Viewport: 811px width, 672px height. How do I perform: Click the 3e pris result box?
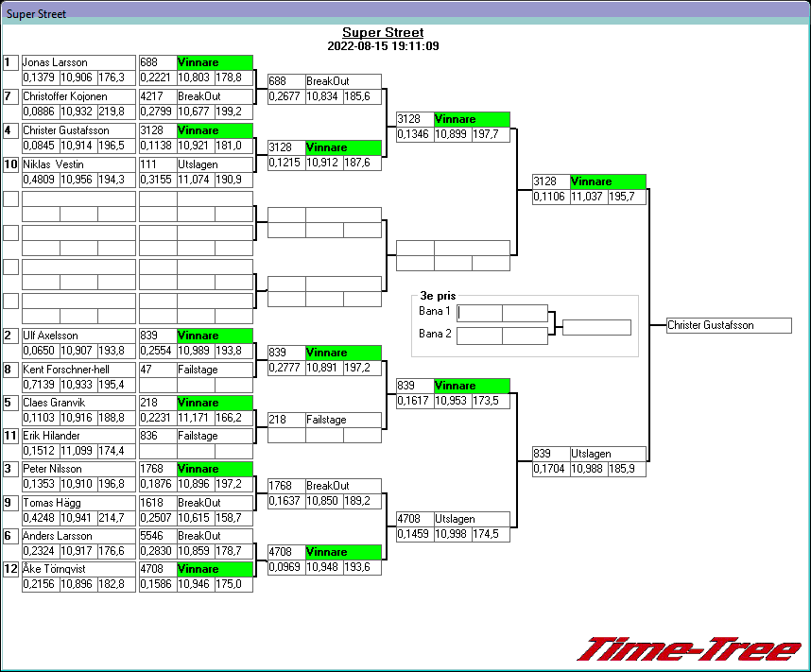click(x=596, y=328)
